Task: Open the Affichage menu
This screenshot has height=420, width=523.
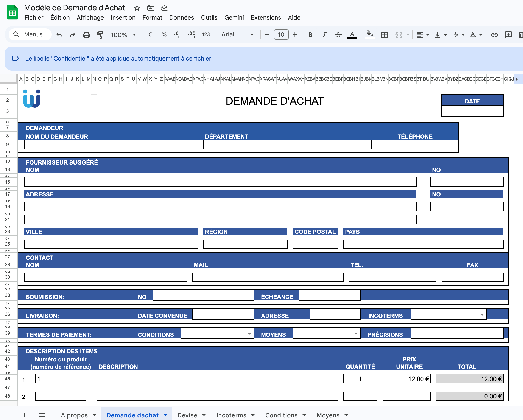Action: pos(90,17)
